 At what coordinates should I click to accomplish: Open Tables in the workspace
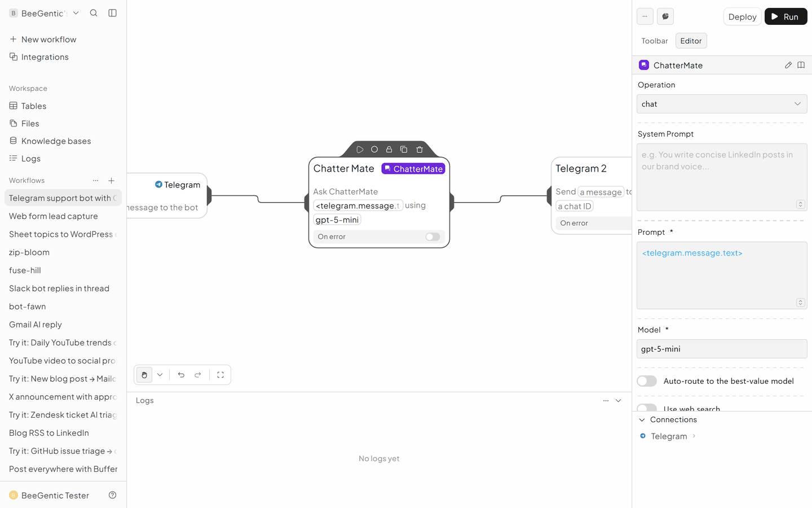(63, 106)
